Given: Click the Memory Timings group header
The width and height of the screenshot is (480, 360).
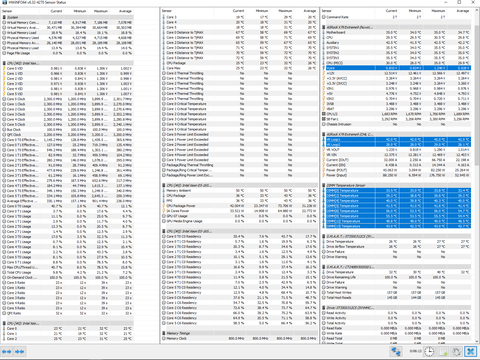Looking at the screenshot, I should click(240, 333).
